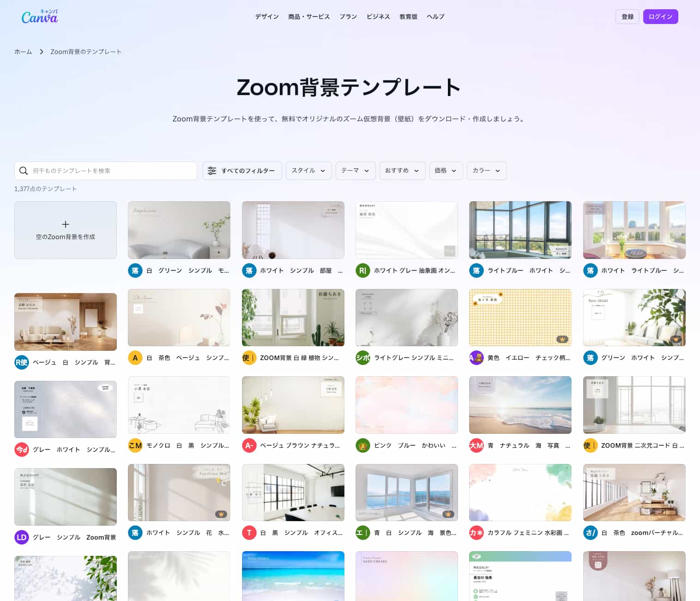Open pink pastel clouds template thumbnail
This screenshot has width=700, height=601.
click(407, 405)
